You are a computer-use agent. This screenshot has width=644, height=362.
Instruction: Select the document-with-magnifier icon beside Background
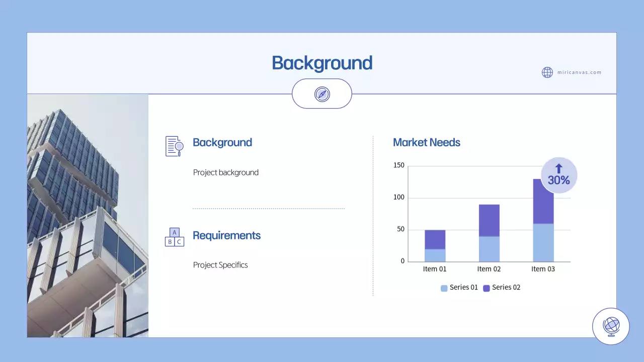(174, 146)
